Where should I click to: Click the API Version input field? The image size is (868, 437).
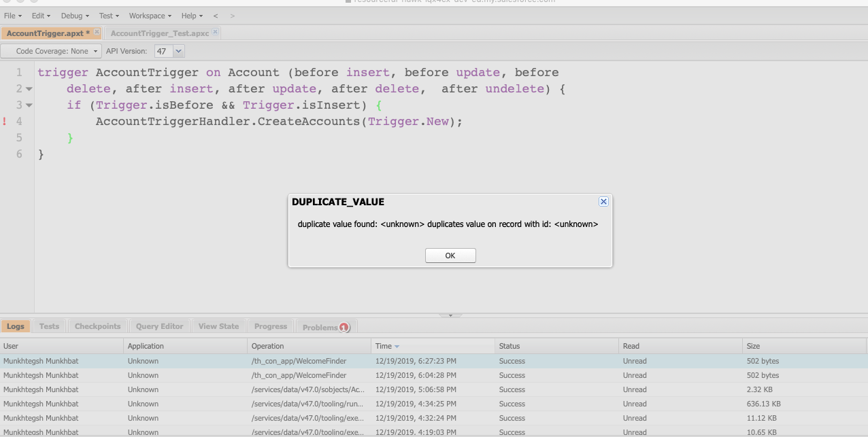pyautogui.click(x=163, y=51)
